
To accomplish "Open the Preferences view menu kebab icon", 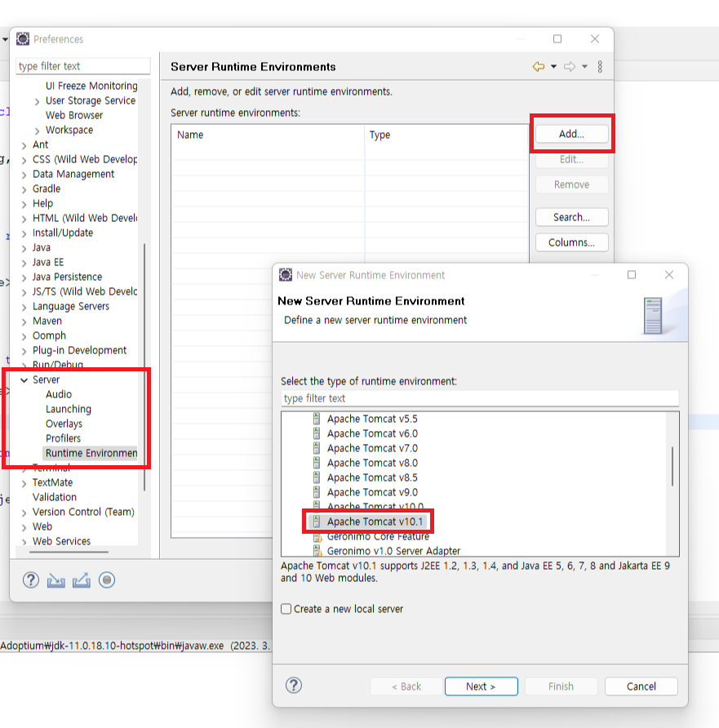I will (x=600, y=67).
